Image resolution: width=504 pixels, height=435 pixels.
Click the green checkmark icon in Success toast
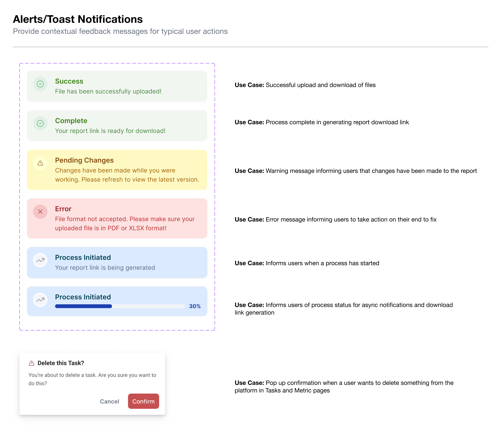(40, 84)
